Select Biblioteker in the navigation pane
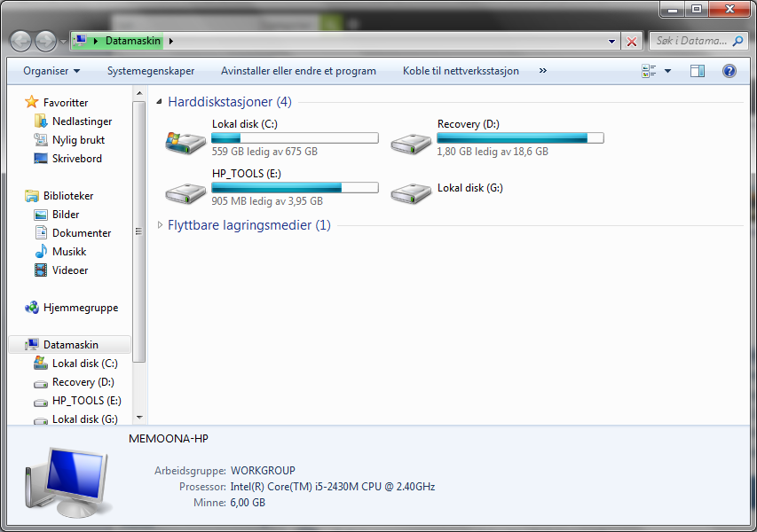757x532 pixels. (68, 196)
